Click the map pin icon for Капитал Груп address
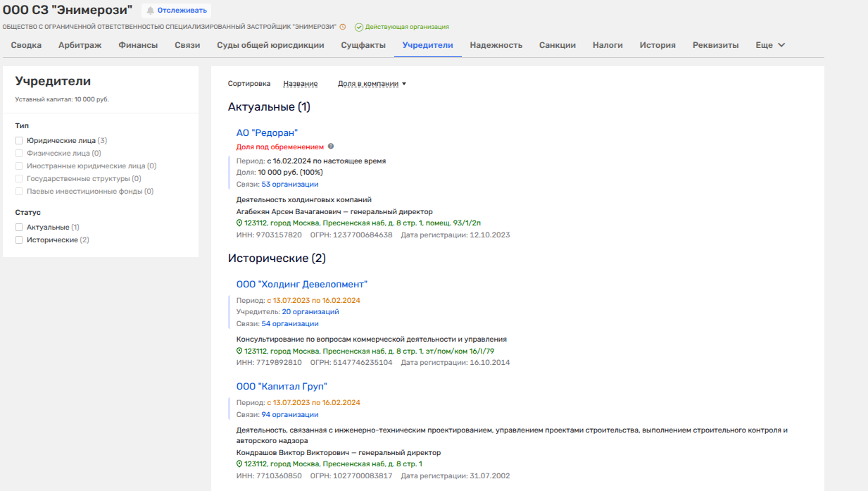Image resolution: width=868 pixels, height=491 pixels. 239,464
